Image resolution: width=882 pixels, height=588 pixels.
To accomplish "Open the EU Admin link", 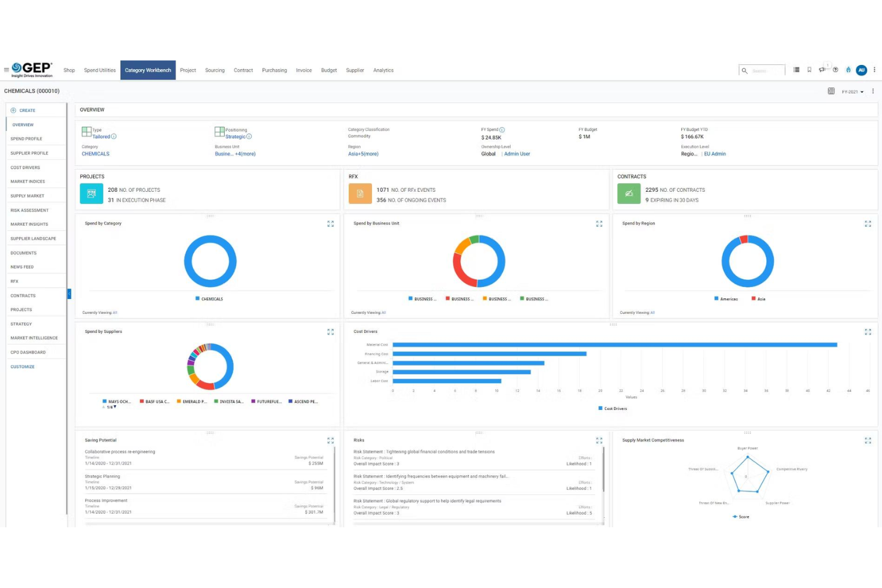I will (715, 154).
